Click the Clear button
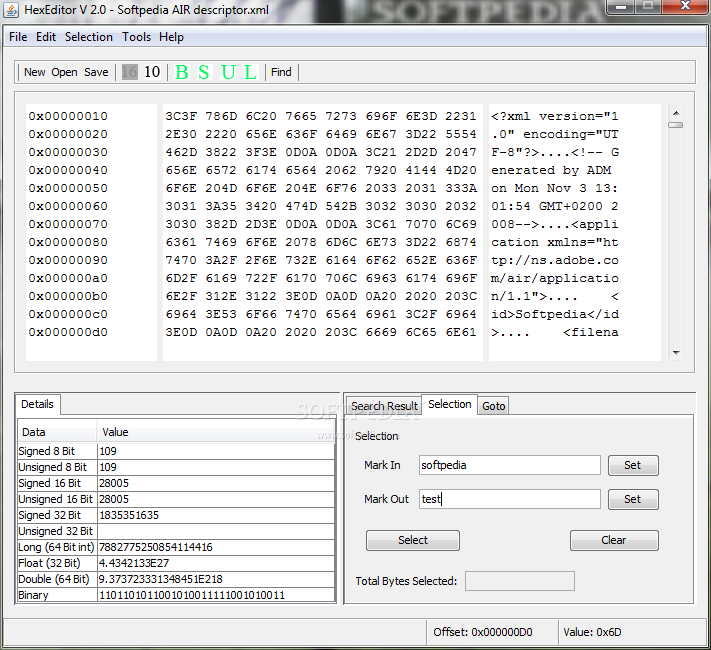The width and height of the screenshot is (711, 650). pos(614,540)
